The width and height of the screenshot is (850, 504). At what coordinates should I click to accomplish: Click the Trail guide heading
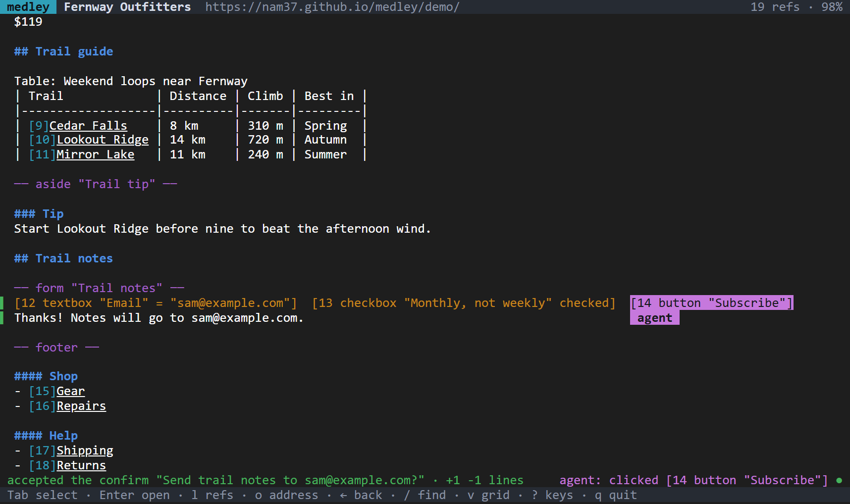pos(63,51)
